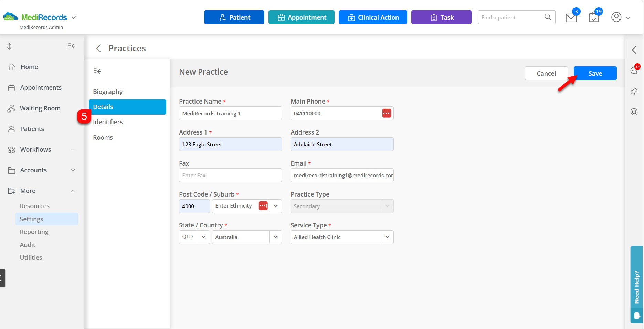This screenshot has width=644, height=329.
Task: Click the search magnifier icon
Action: 548,17
